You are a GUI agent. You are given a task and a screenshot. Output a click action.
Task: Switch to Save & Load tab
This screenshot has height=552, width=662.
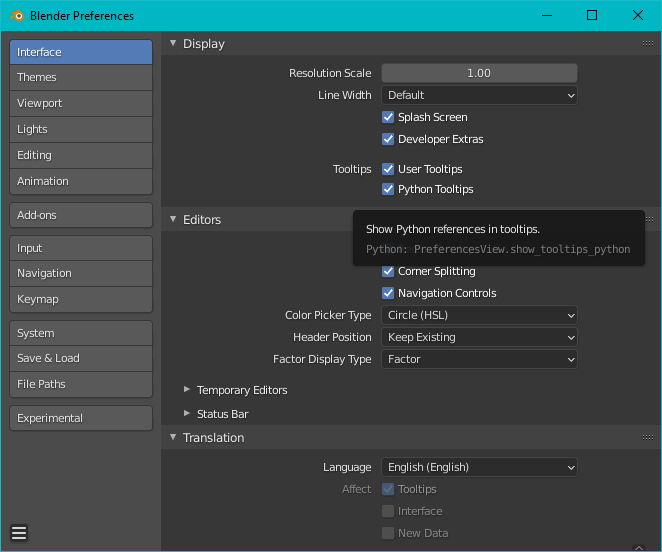pos(81,359)
